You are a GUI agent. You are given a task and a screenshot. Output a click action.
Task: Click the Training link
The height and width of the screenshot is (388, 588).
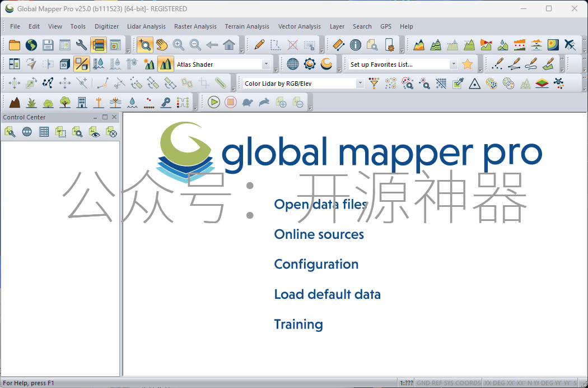298,325
